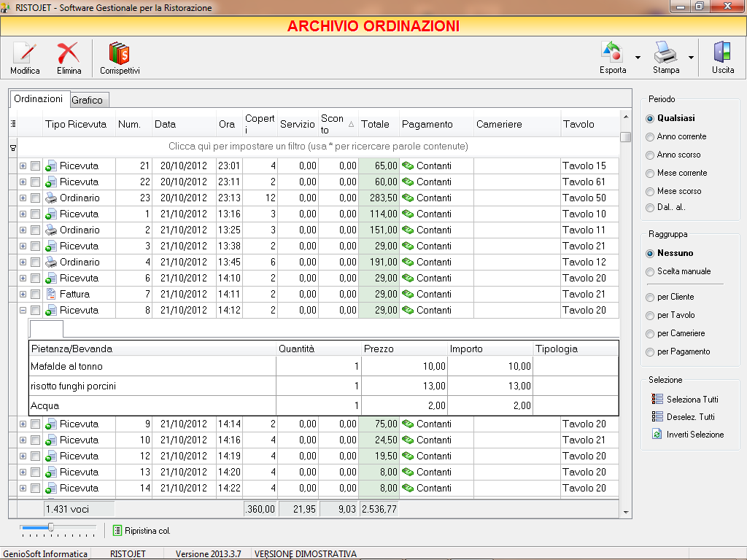
Task: Sort by the Totale column header
Action: (379, 124)
